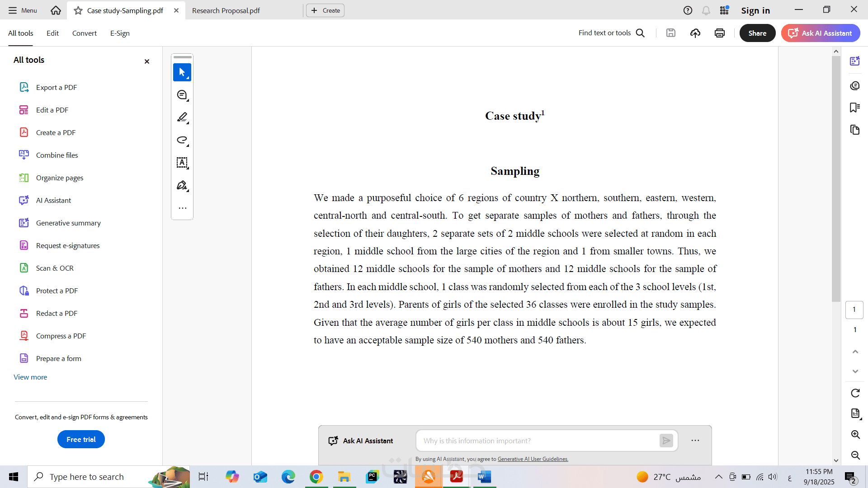This screenshot has width=868, height=488.
Task: Open the quick toolbar more options
Action: (x=182, y=208)
